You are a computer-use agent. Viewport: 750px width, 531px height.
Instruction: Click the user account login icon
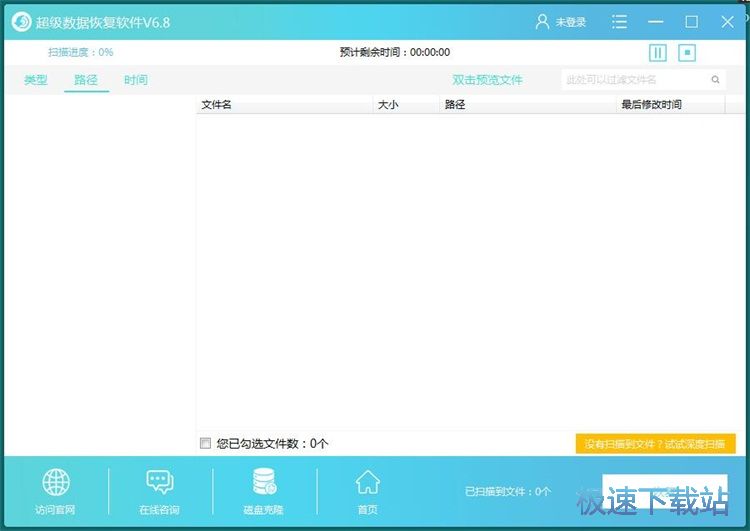[543, 22]
